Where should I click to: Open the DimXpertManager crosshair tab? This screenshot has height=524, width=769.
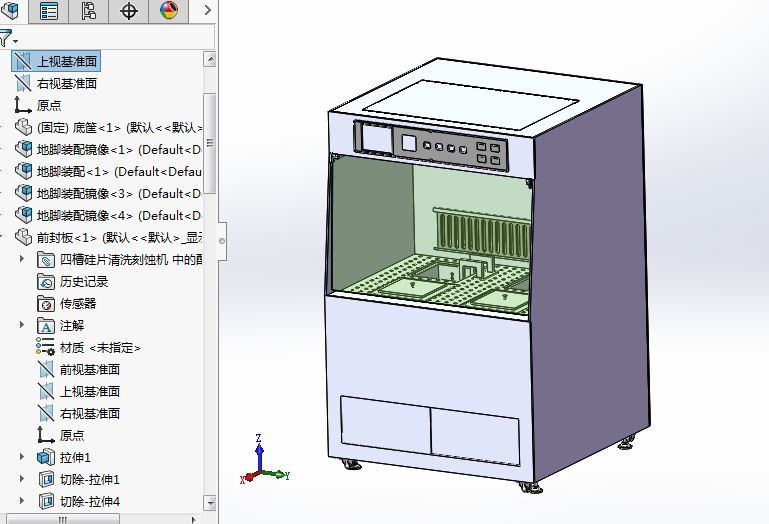point(128,11)
